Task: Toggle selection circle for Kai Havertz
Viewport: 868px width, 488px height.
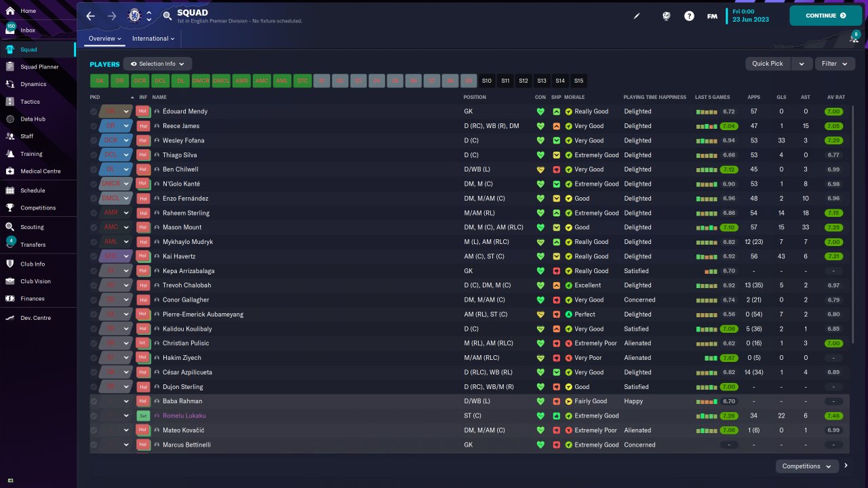Action: pos(94,256)
